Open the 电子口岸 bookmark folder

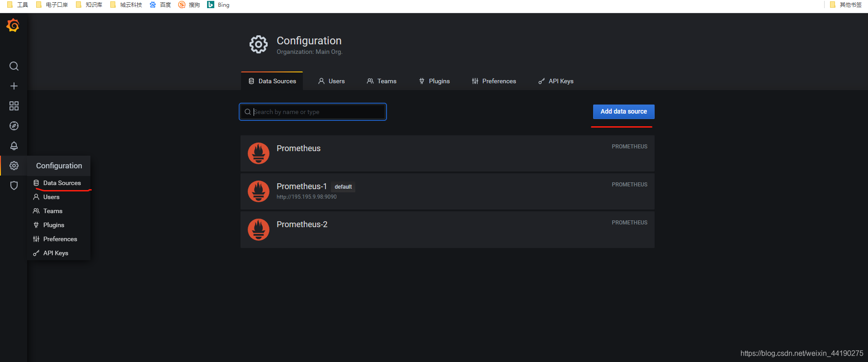(x=52, y=5)
